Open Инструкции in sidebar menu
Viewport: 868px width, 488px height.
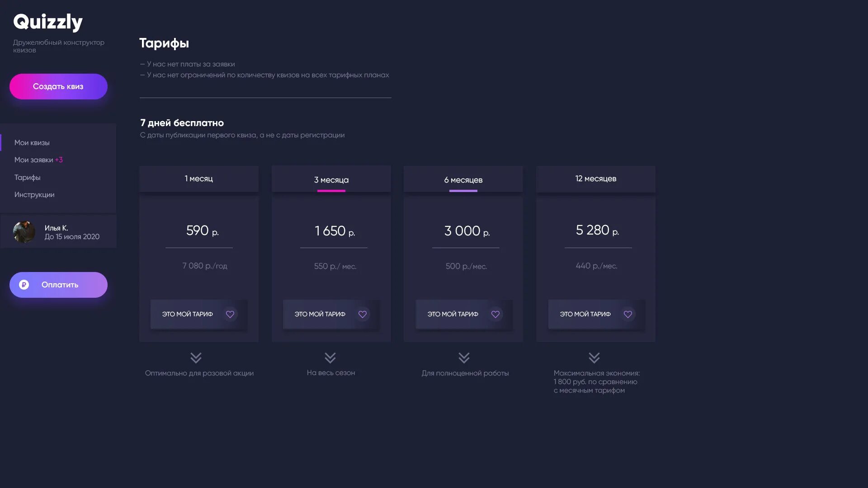tap(34, 195)
